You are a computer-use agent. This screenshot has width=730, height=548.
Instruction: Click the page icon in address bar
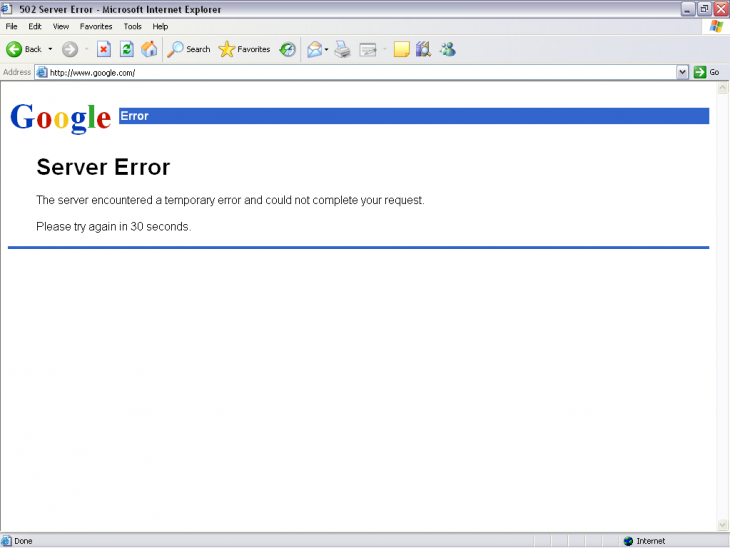[42, 73]
